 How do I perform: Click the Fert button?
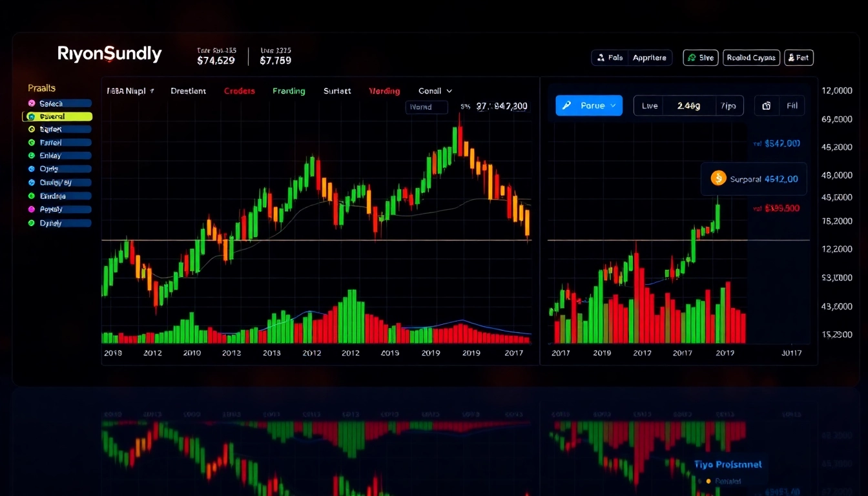[x=799, y=58]
